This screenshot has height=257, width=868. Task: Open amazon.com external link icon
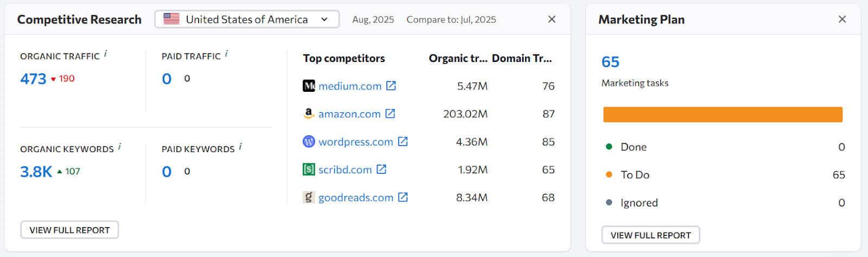(x=390, y=114)
